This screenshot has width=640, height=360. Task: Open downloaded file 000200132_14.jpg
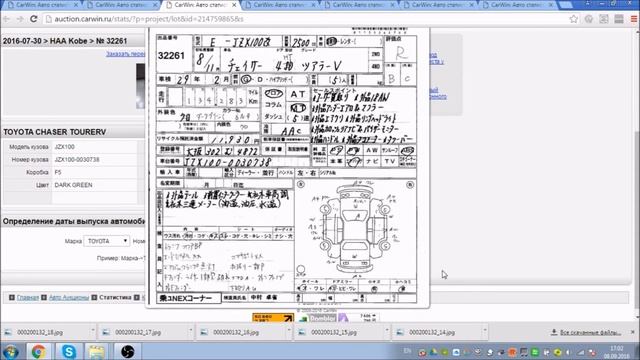click(x=432, y=332)
